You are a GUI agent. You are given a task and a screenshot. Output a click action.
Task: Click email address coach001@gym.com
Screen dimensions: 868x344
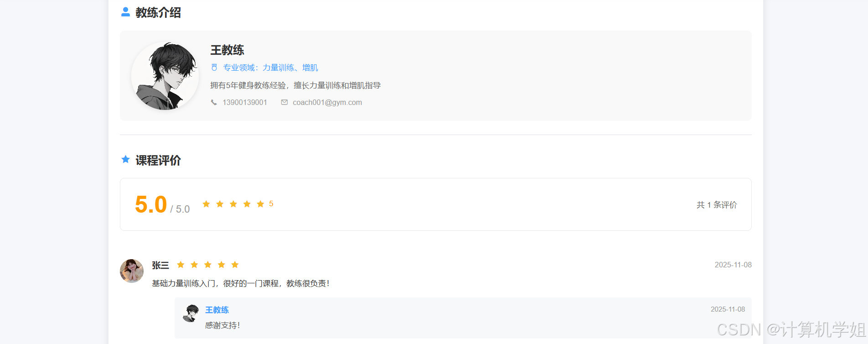[327, 102]
